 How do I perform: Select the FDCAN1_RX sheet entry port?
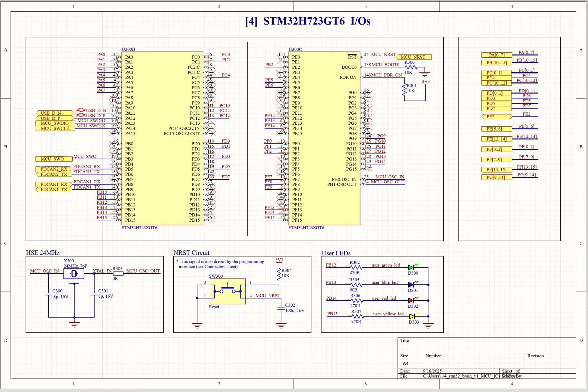pyautogui.click(x=52, y=185)
